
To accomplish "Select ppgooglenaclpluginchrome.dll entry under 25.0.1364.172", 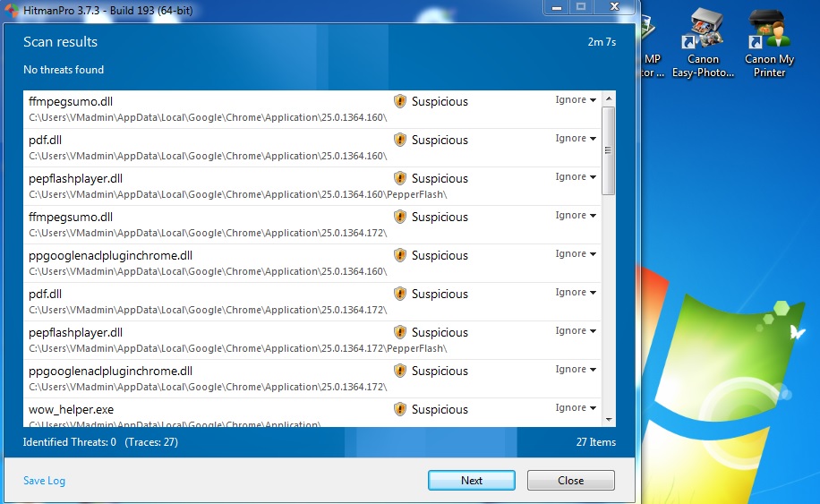I will 312,379.
